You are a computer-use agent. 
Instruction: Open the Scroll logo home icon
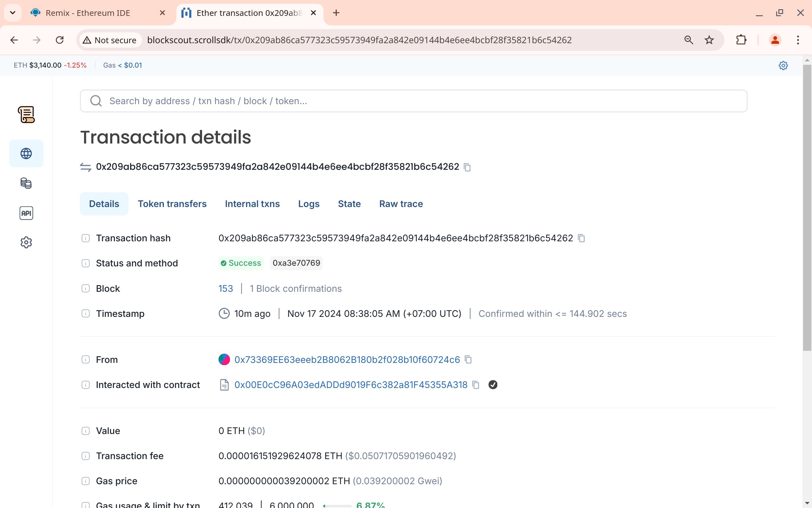click(26, 115)
